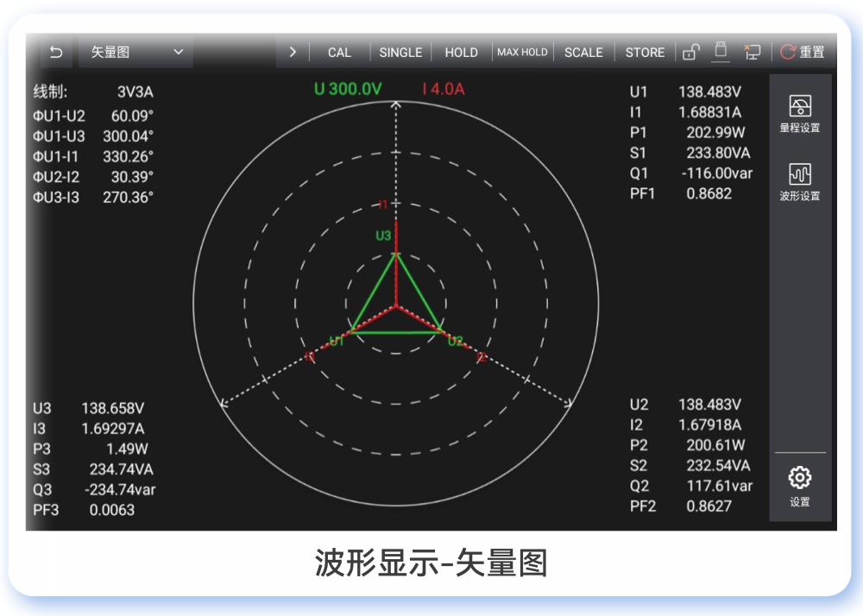Select the CAL menu item

click(x=339, y=52)
